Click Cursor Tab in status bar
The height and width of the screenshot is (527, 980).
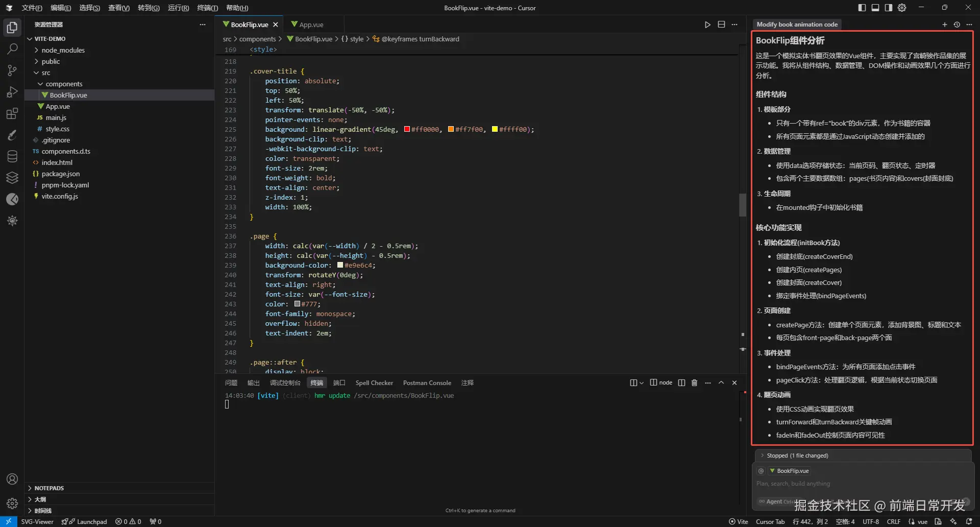770,521
